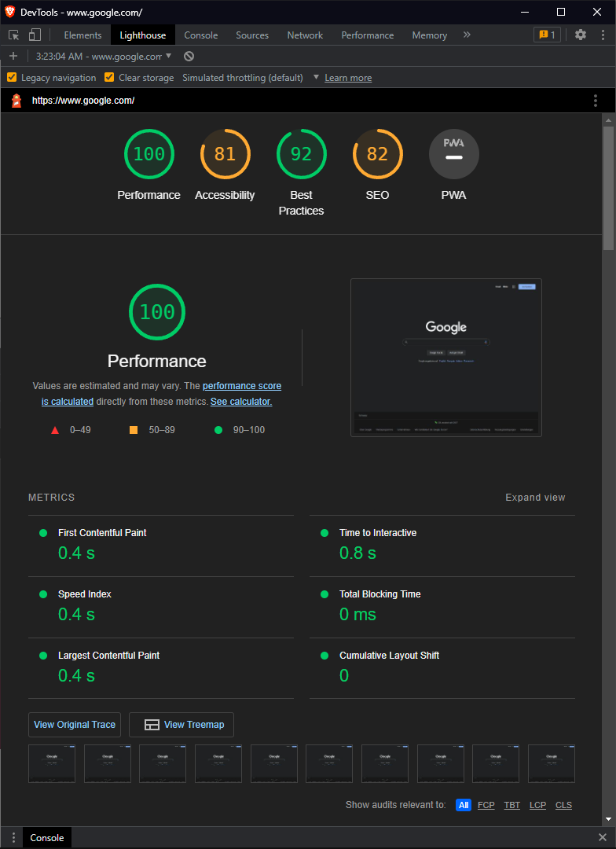The width and height of the screenshot is (616, 849).
Task: Toggle the device toolbar icon
Action: point(35,35)
